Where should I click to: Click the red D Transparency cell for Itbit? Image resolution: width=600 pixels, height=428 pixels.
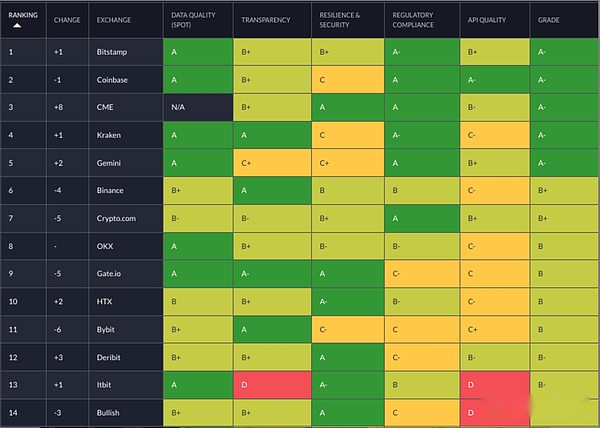[272, 385]
